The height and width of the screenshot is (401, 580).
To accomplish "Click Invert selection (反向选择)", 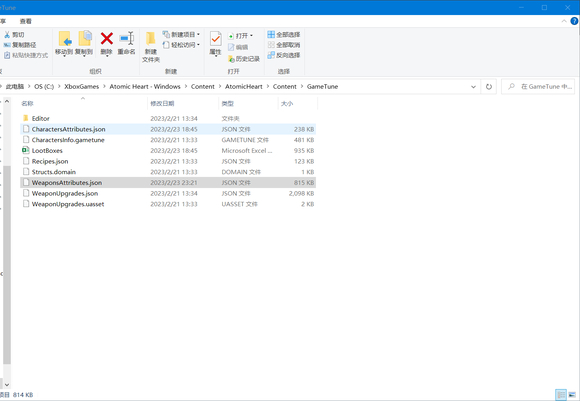I will click(284, 55).
